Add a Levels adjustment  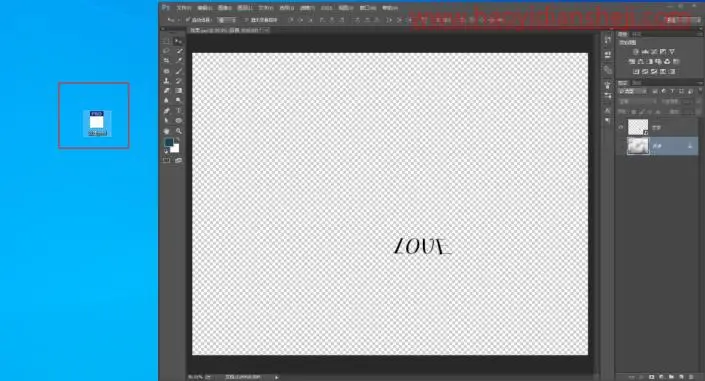pos(645,52)
